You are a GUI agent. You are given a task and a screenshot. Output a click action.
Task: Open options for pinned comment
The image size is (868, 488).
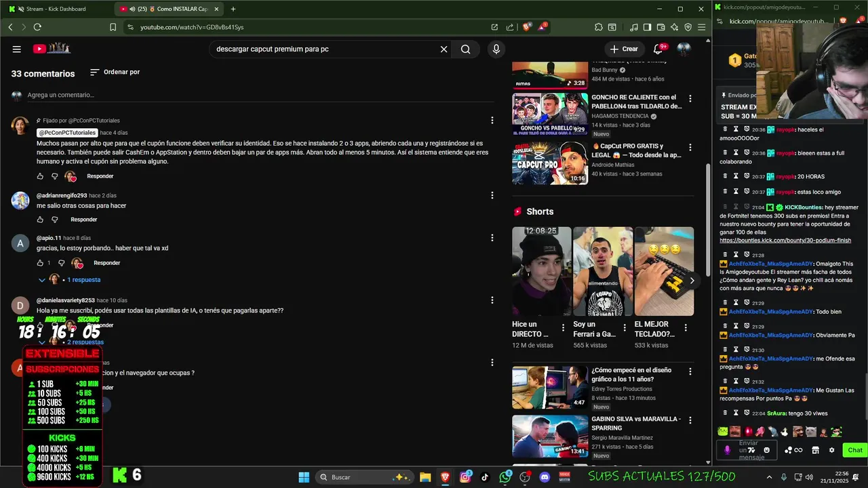pyautogui.click(x=492, y=120)
